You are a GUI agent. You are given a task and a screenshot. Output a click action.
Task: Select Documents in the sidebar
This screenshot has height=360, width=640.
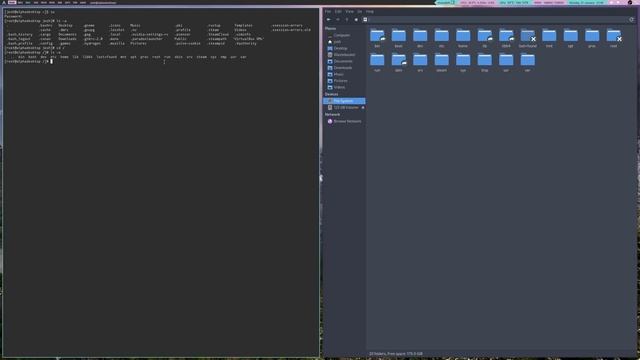click(x=344, y=61)
